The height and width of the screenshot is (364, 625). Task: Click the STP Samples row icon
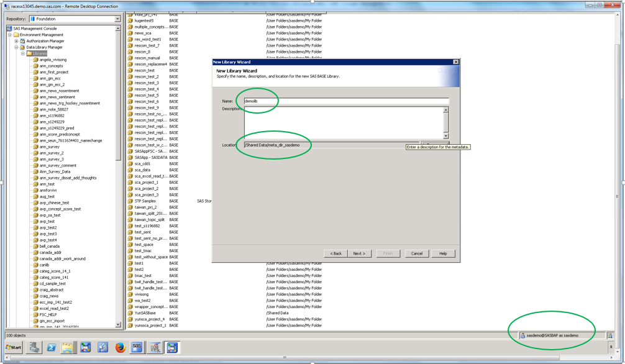pos(130,201)
